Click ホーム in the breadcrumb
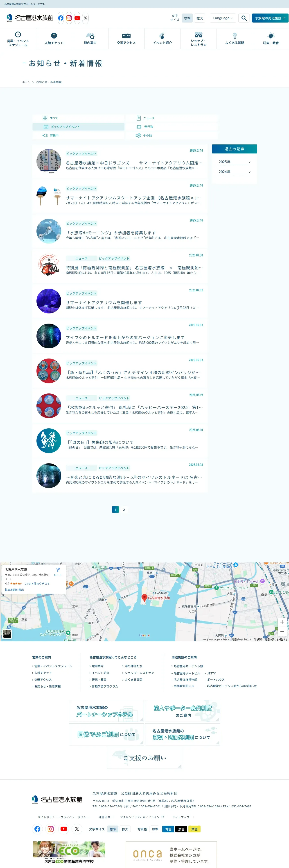This screenshot has width=289, height=868. coord(26,82)
